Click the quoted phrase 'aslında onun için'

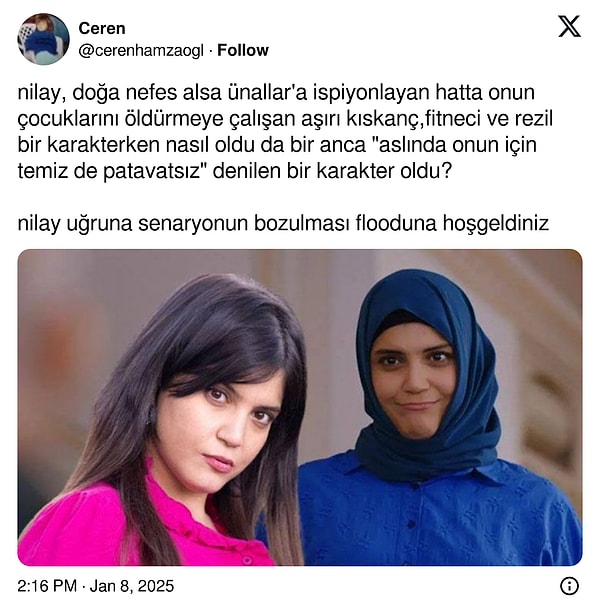[454, 145]
